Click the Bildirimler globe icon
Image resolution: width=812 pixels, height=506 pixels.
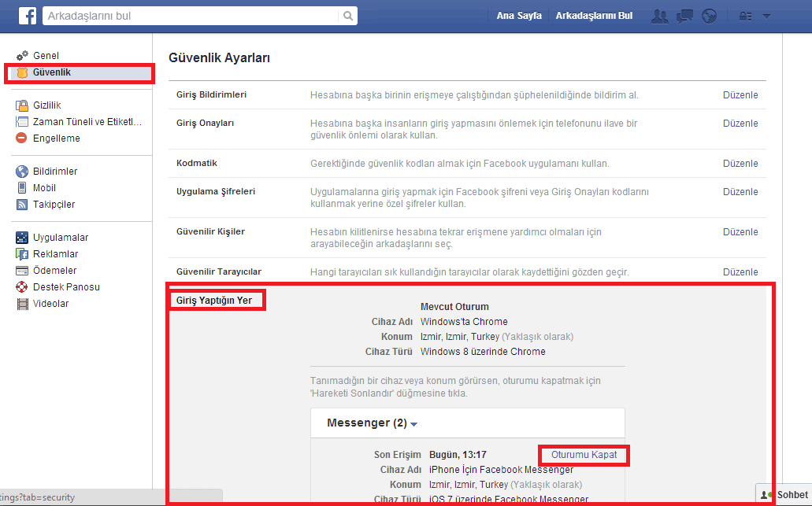22,172
